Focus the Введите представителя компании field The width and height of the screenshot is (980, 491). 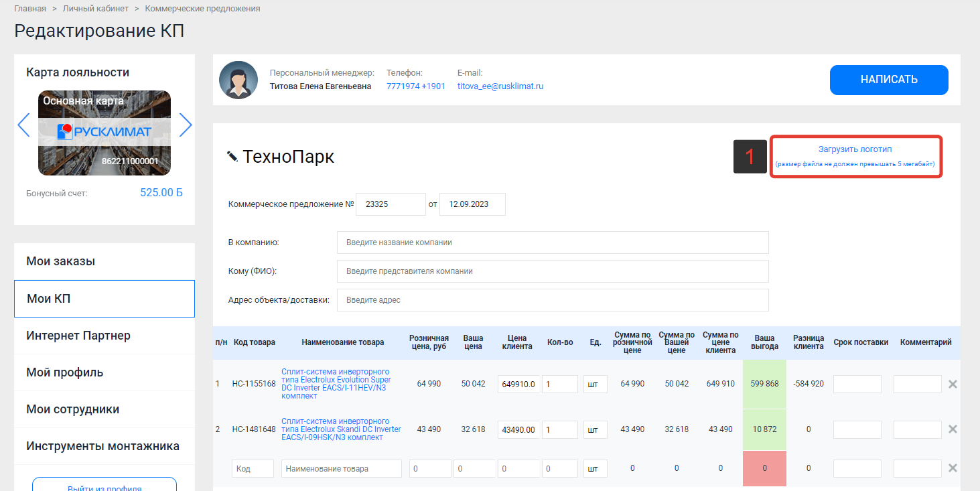click(x=553, y=271)
